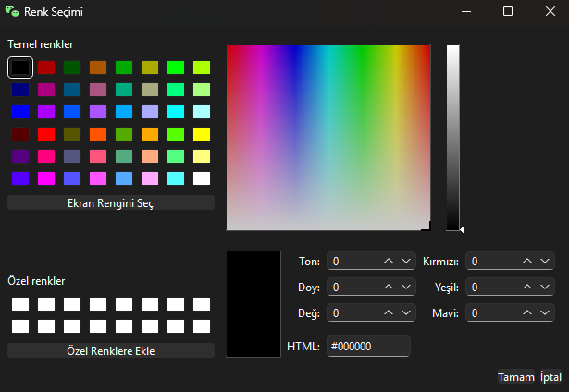Cancel the dialog with İptal

tap(550, 377)
